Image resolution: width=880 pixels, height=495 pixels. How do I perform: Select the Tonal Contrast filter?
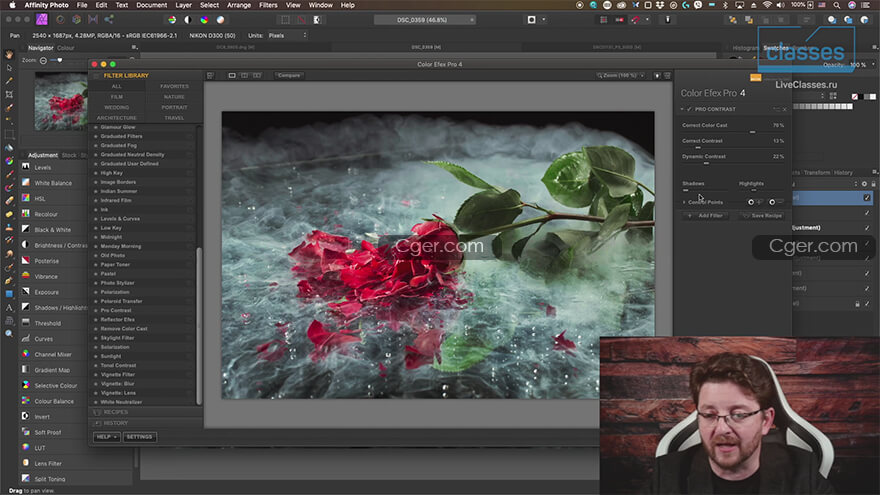point(118,365)
